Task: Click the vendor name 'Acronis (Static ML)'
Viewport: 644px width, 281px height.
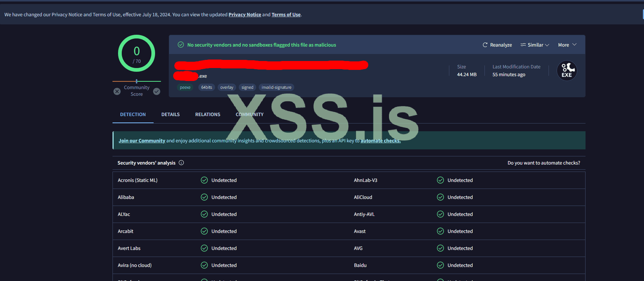Action: click(x=138, y=180)
